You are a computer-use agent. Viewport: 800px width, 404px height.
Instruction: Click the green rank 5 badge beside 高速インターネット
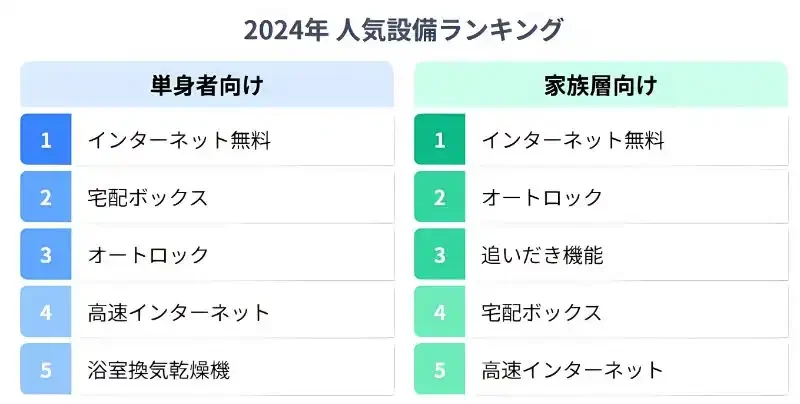pos(439,370)
